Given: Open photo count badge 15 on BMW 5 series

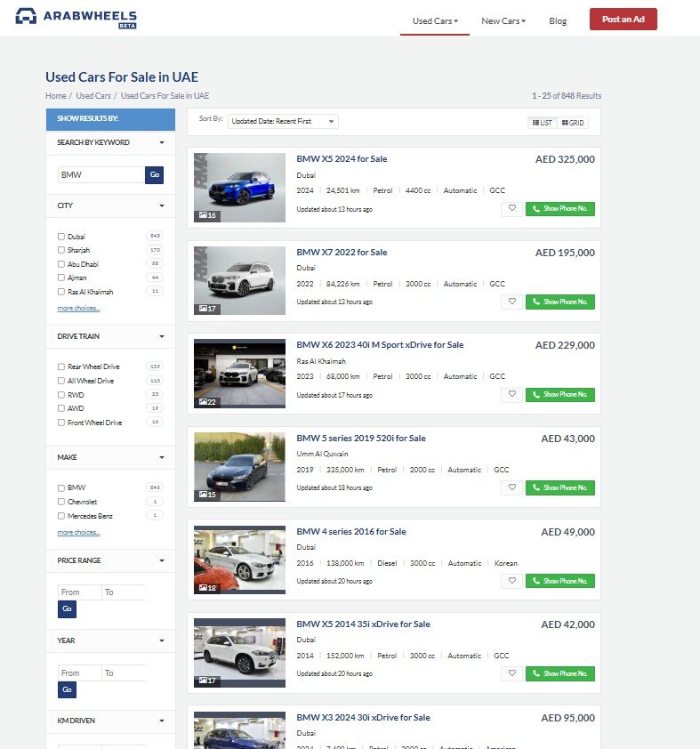Looking at the screenshot, I should pyautogui.click(x=207, y=495).
